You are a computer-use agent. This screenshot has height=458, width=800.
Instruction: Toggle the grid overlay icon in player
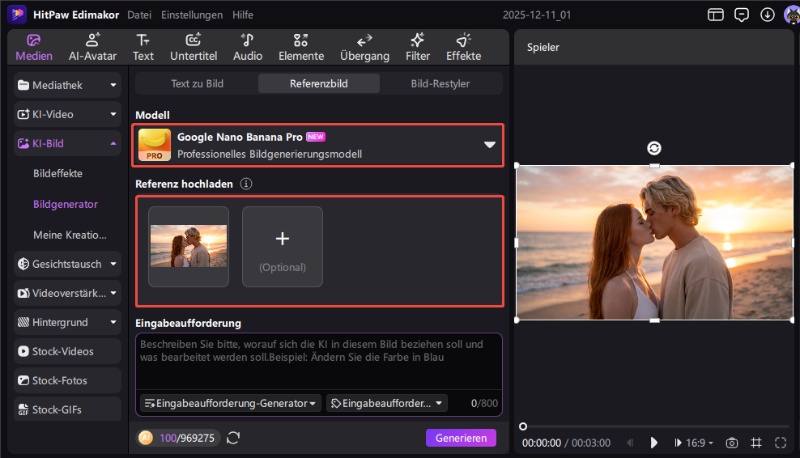(x=756, y=442)
